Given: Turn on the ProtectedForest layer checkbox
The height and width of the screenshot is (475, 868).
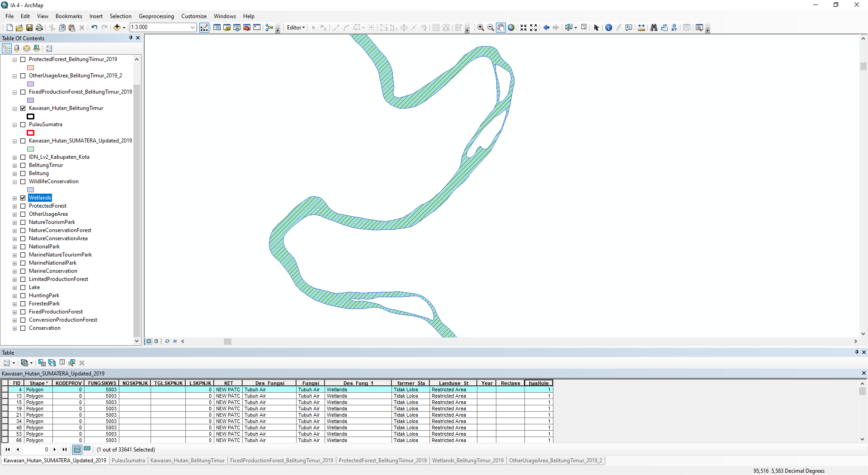Looking at the screenshot, I should [x=23, y=206].
